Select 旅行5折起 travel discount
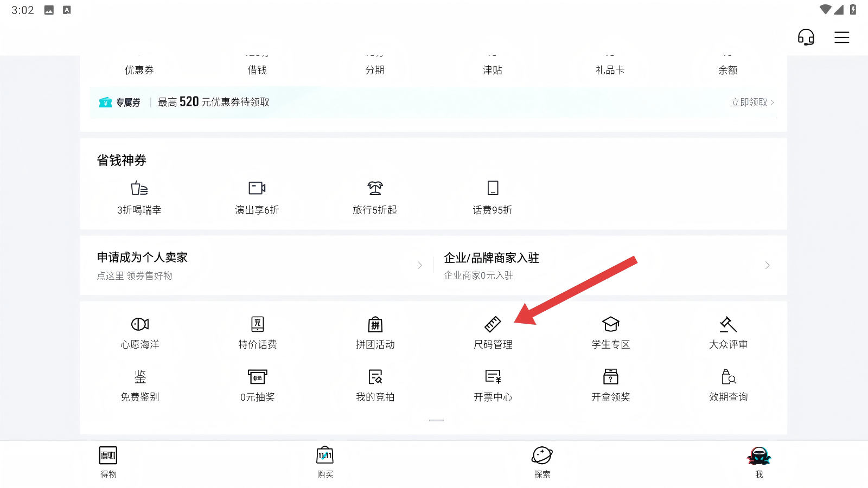 [375, 197]
